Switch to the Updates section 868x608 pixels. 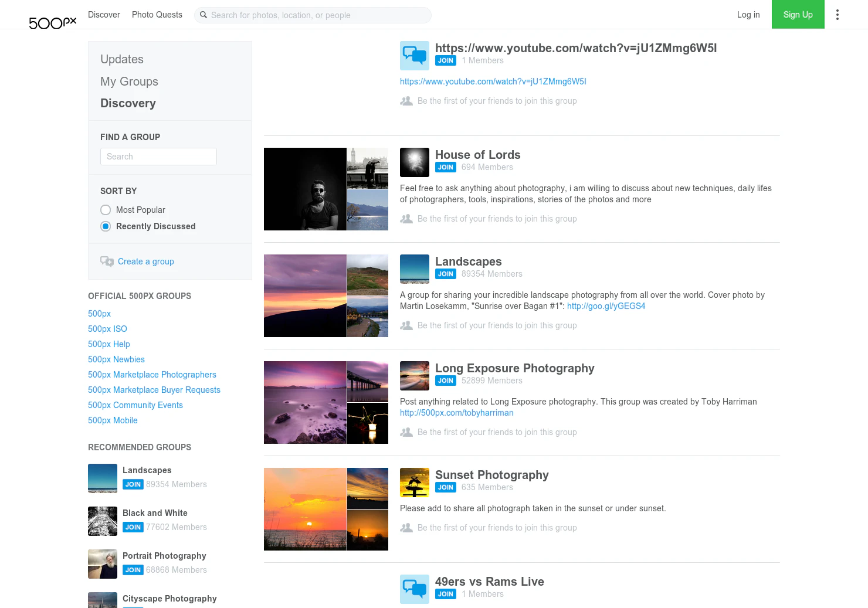pos(122,59)
